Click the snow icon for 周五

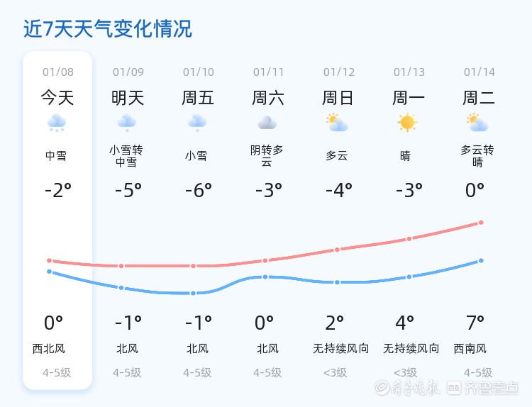[x=197, y=123]
